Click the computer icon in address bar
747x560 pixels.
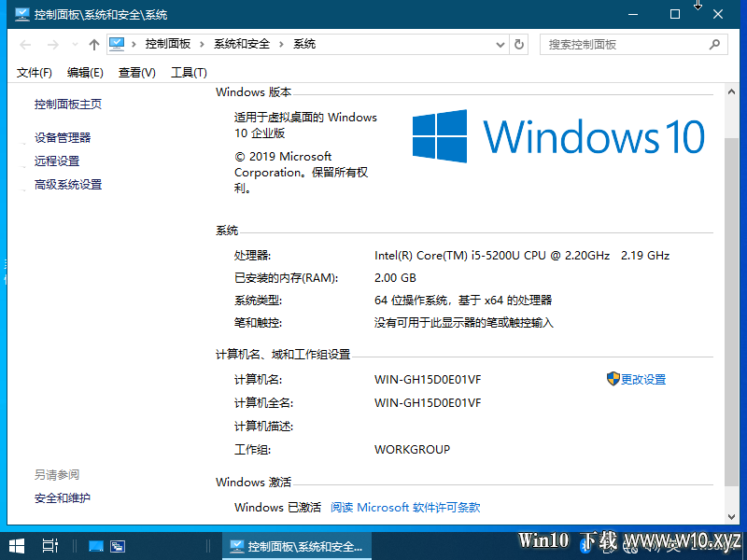(x=117, y=44)
